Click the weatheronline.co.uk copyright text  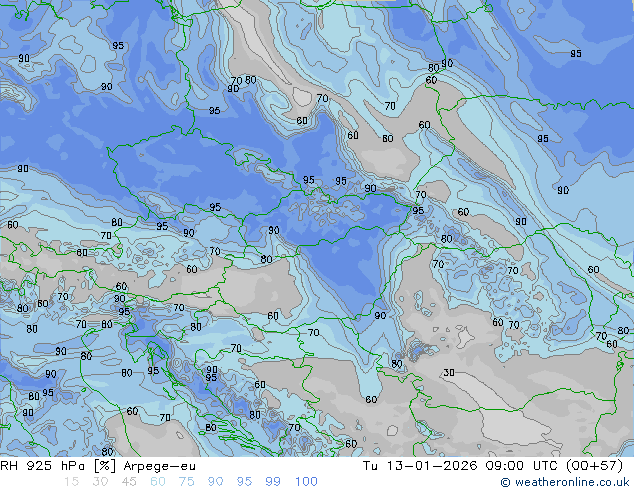[x=564, y=482]
